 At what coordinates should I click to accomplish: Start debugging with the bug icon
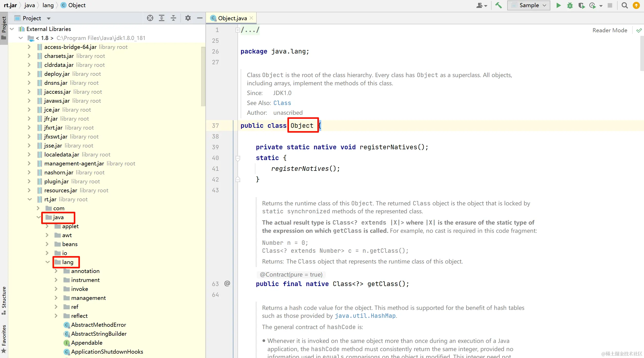570,5
